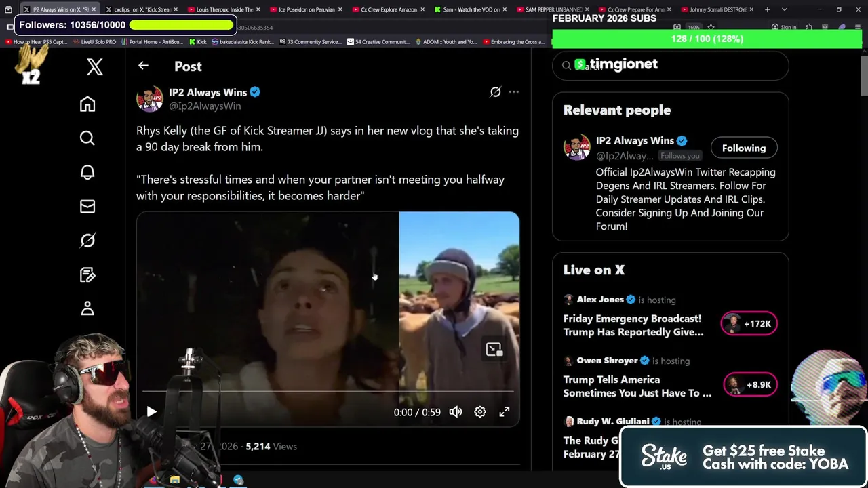The image size is (868, 488).
Task: Open the Stake.us promo banner
Action: tap(743, 457)
